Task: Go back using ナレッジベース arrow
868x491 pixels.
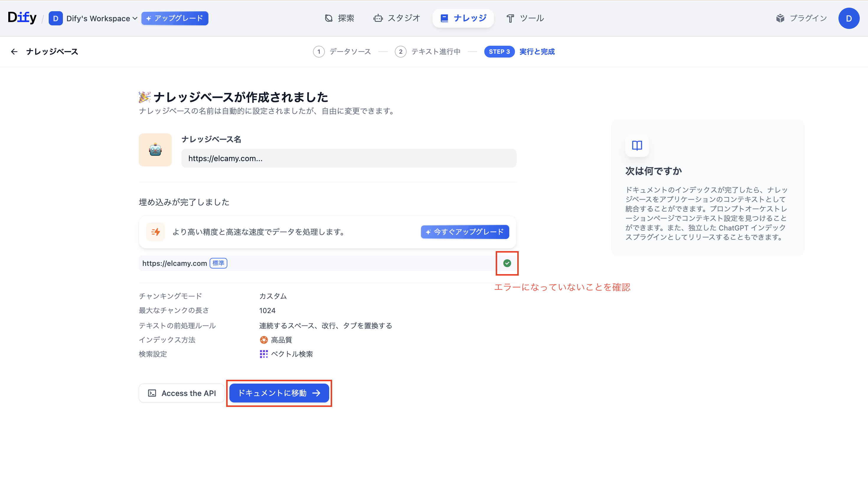Action: (x=14, y=52)
